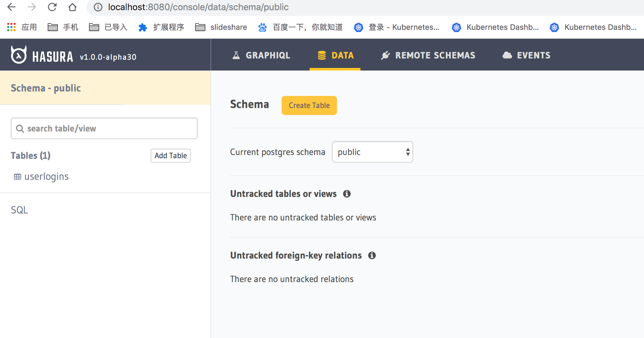Screen dimensions: 644x338
Task: Select the Data tab
Action: click(335, 55)
